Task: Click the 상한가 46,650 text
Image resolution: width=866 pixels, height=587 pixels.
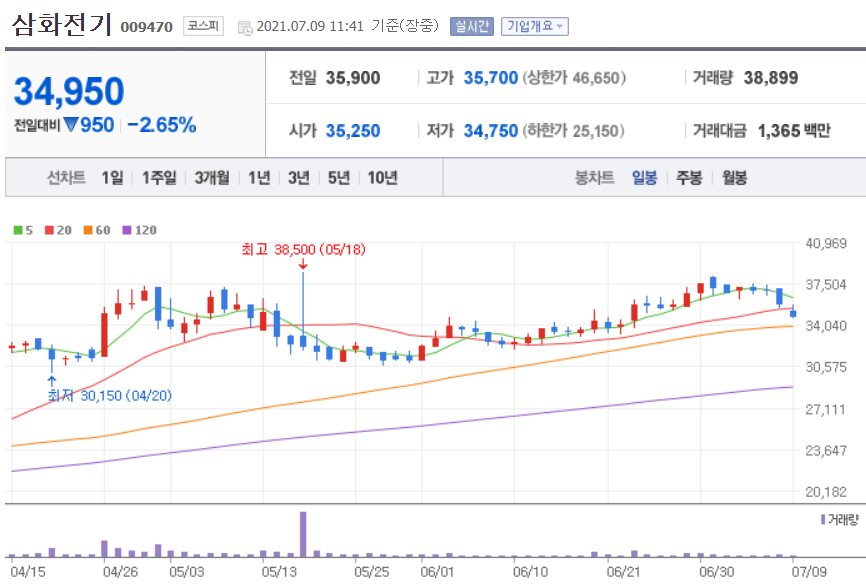Action: click(x=574, y=78)
